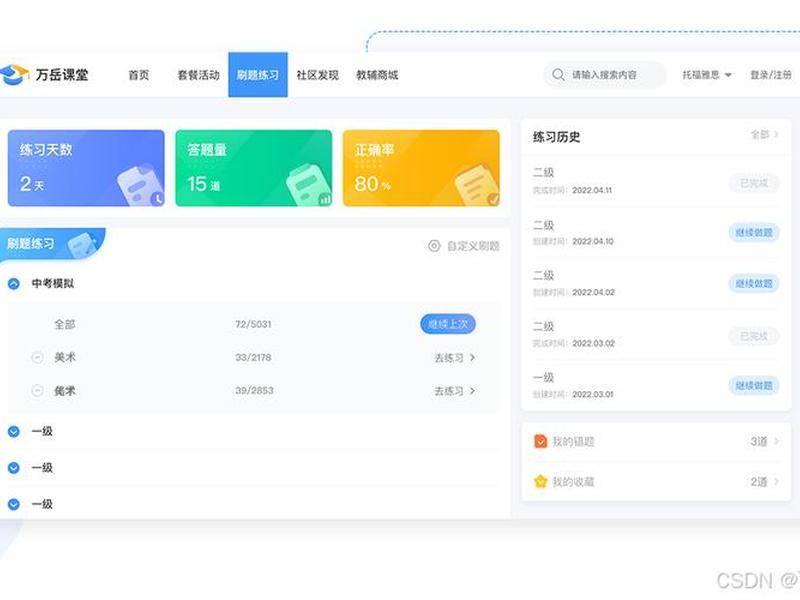The height and width of the screenshot is (600, 800).
Task: Collapse the 美术 row with 33/2178
Action: (x=37, y=358)
